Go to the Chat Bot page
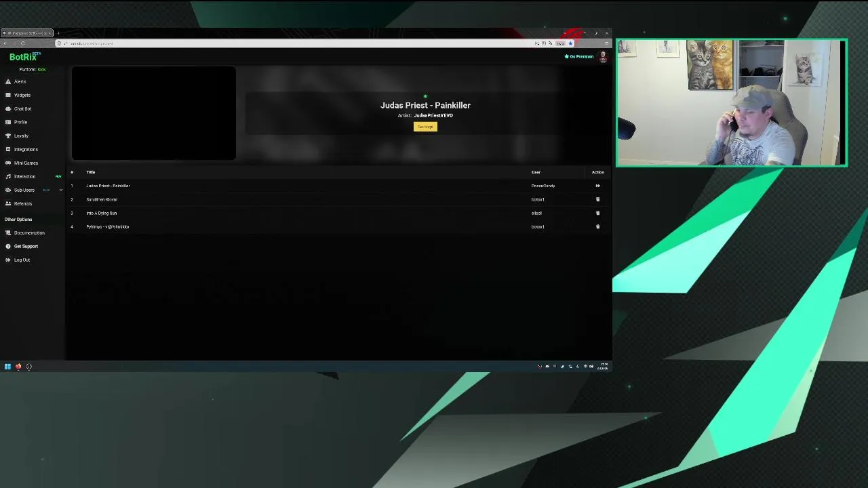 pos(23,108)
